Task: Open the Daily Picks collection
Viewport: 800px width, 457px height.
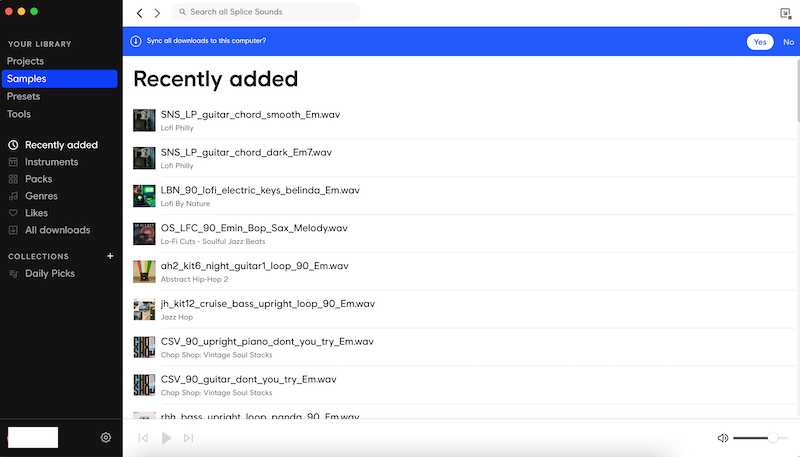Action: point(50,273)
